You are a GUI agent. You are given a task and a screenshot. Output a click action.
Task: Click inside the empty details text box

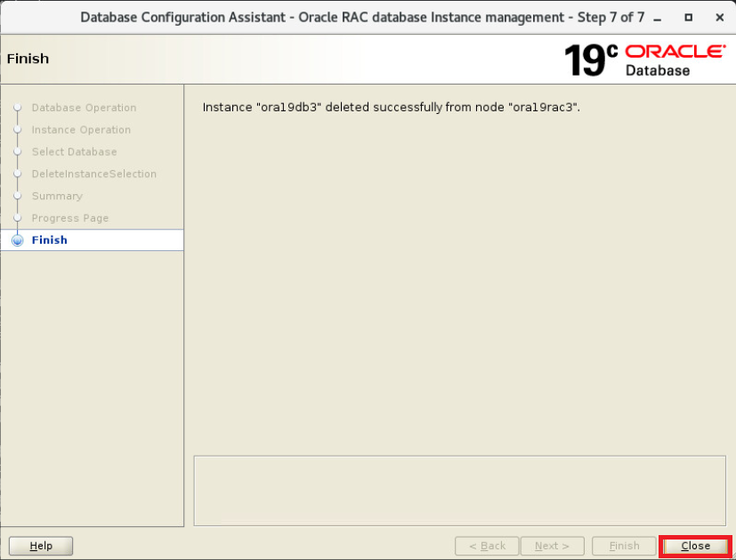point(459,491)
